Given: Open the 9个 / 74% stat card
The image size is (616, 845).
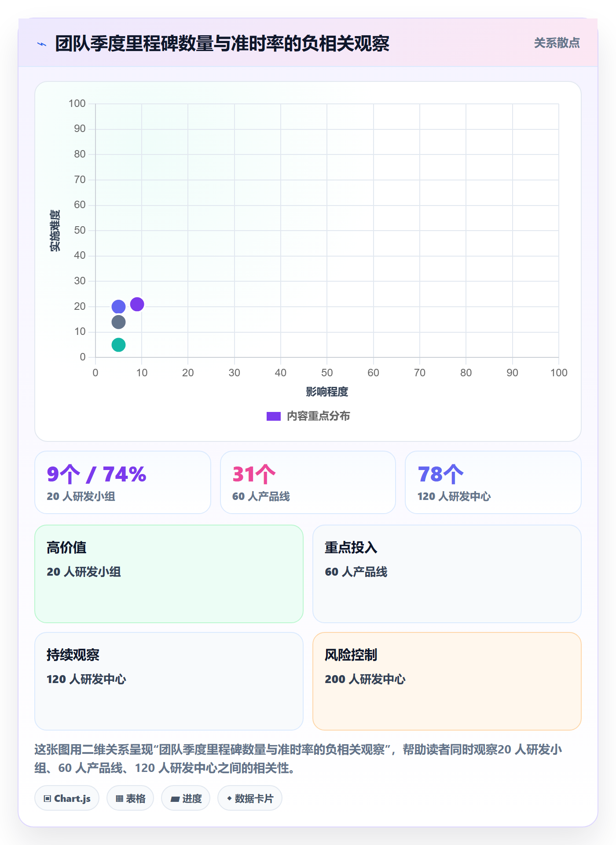Looking at the screenshot, I should point(123,482).
